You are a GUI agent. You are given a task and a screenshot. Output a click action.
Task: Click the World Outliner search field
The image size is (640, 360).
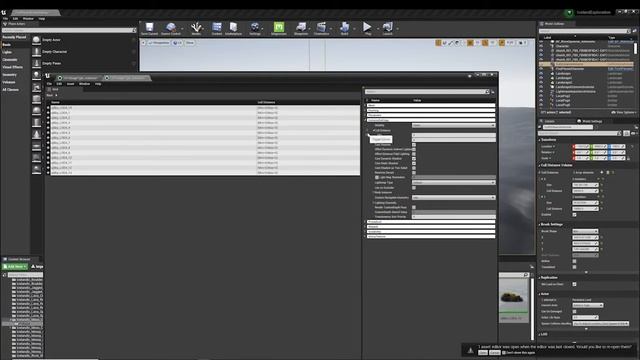[584, 31]
